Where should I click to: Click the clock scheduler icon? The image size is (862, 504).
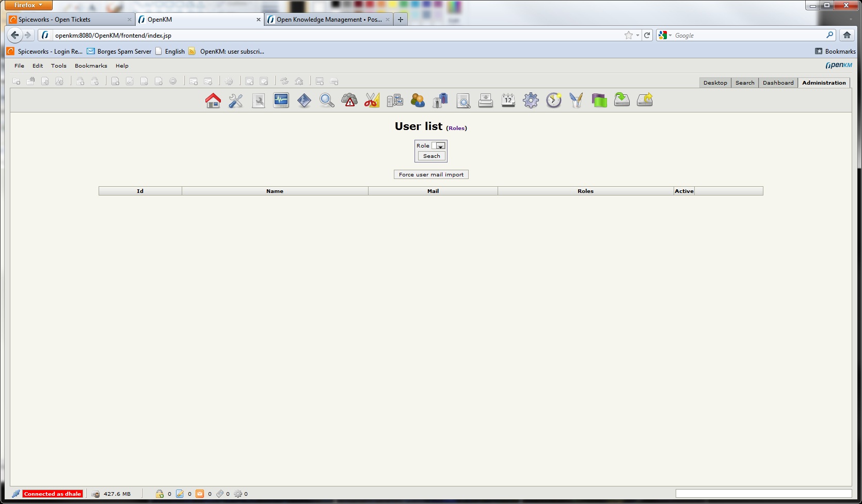click(554, 100)
